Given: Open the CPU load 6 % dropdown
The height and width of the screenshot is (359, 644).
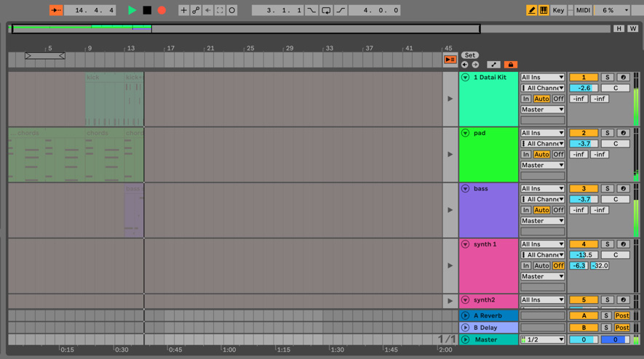Looking at the screenshot, I should coord(613,10).
